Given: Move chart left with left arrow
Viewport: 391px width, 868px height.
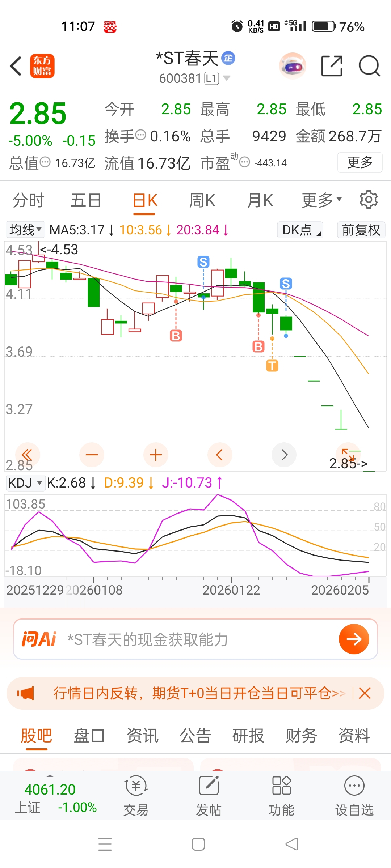Looking at the screenshot, I should 220,455.
